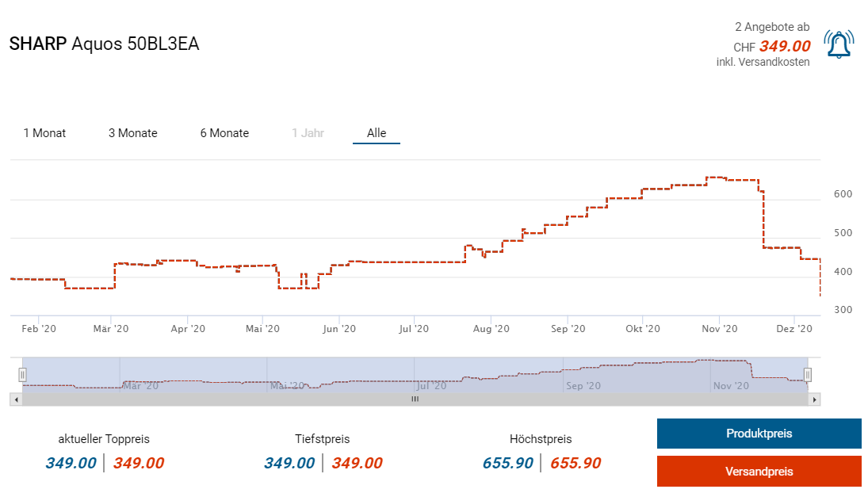Screen dimensions: 868x493
Task: Click the price alert bell icon
Action: click(839, 44)
